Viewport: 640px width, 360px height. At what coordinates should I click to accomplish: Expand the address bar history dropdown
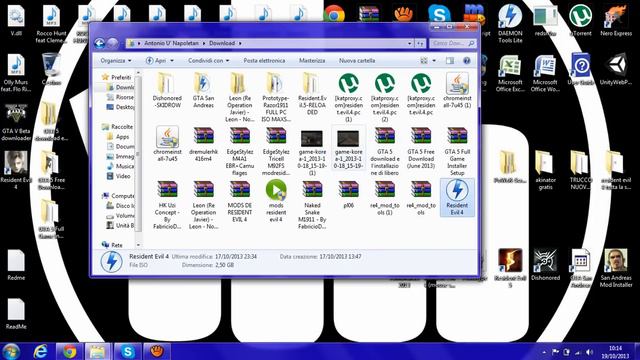point(409,43)
